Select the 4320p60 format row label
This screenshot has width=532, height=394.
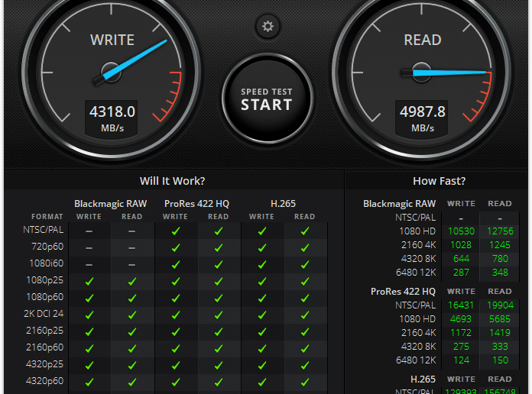pyautogui.click(x=45, y=381)
